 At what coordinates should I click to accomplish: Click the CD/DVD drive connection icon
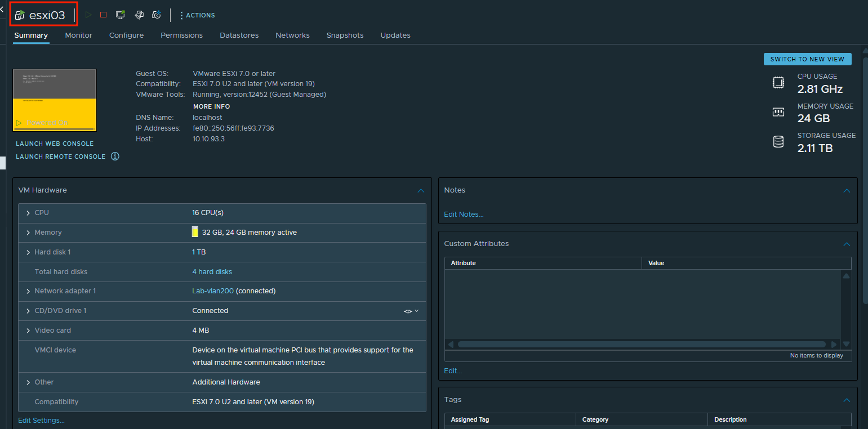(408, 311)
